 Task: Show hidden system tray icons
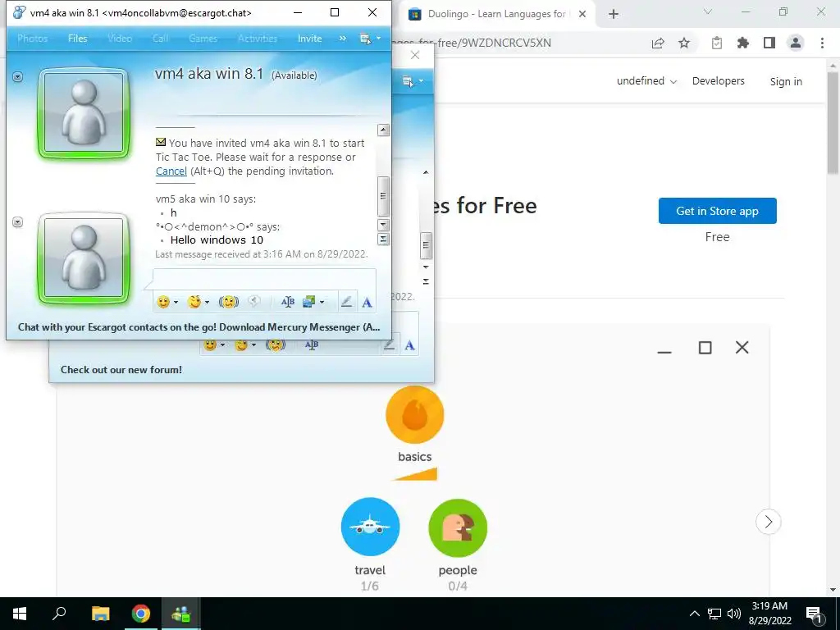click(694, 614)
